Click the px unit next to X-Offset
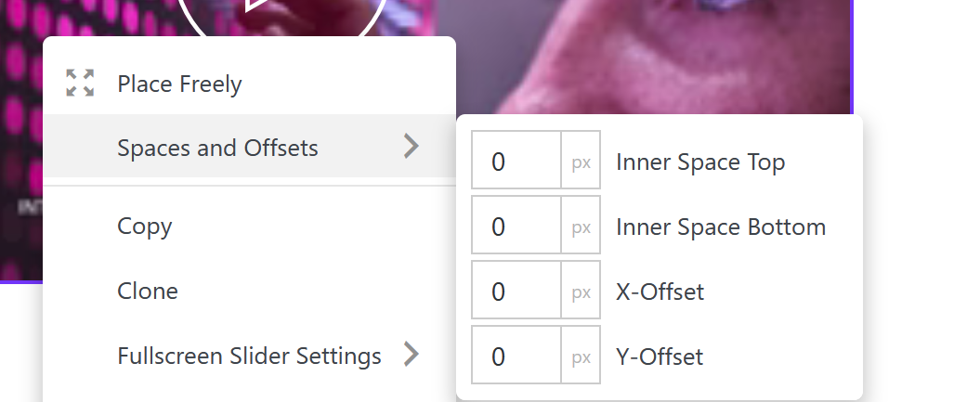Image resolution: width=980 pixels, height=402 pixels. pyautogui.click(x=581, y=292)
